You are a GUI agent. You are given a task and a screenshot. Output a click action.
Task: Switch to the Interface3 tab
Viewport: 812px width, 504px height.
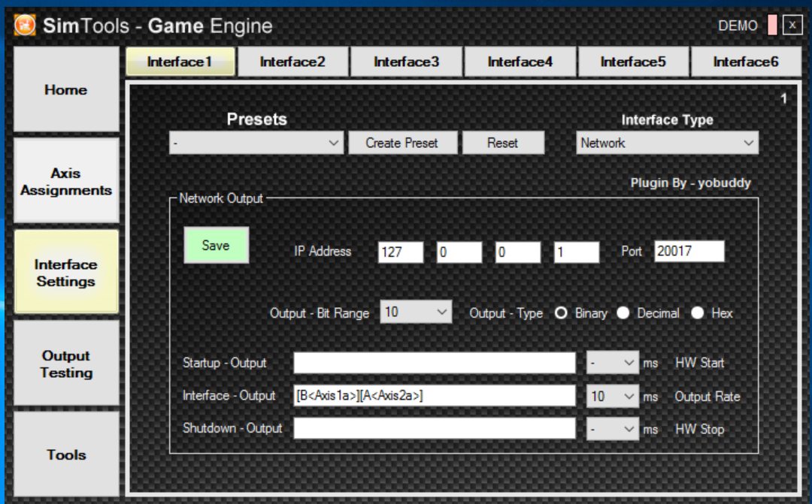(407, 62)
